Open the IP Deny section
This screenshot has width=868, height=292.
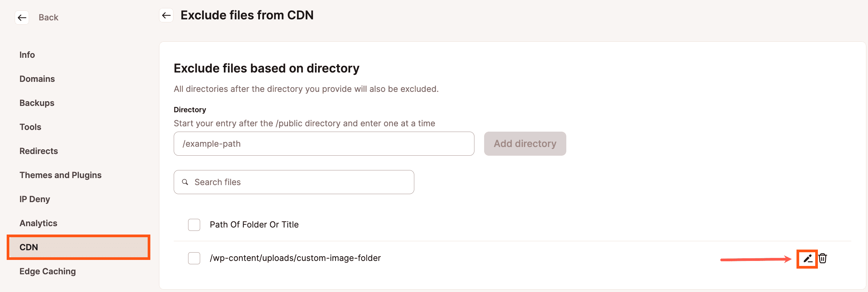click(x=35, y=199)
